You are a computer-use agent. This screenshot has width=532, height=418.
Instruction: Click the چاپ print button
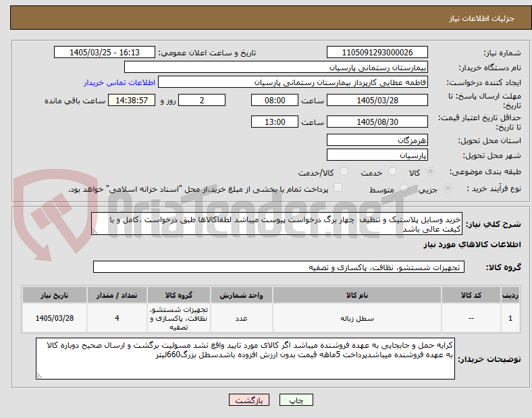tap(296, 400)
